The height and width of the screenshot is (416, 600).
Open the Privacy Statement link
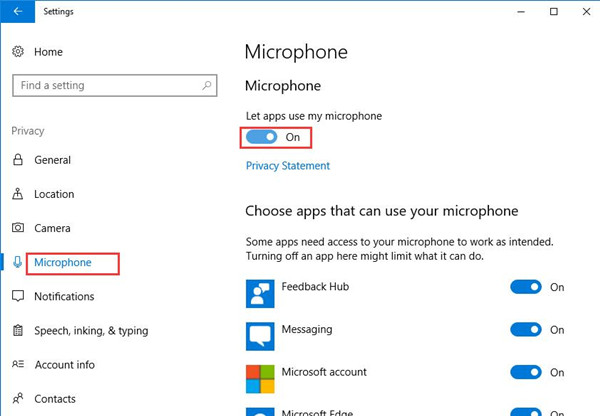click(x=288, y=166)
